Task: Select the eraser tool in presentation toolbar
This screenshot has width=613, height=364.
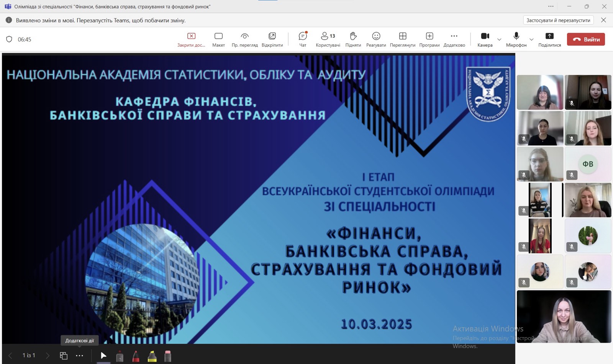Action: 167,356
